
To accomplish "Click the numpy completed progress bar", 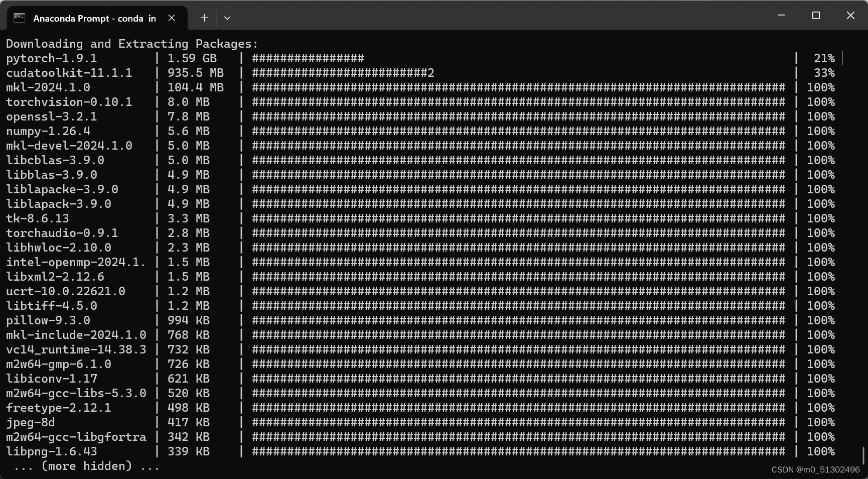I will [x=519, y=131].
